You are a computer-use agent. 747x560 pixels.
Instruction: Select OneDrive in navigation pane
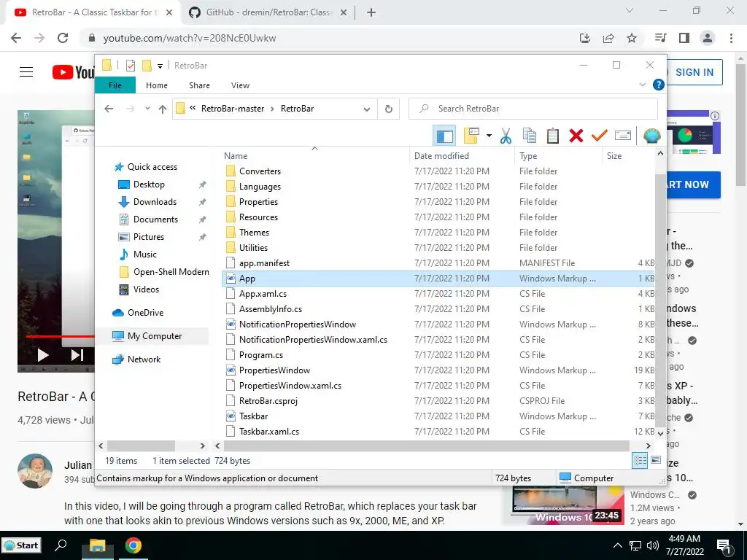tap(145, 313)
